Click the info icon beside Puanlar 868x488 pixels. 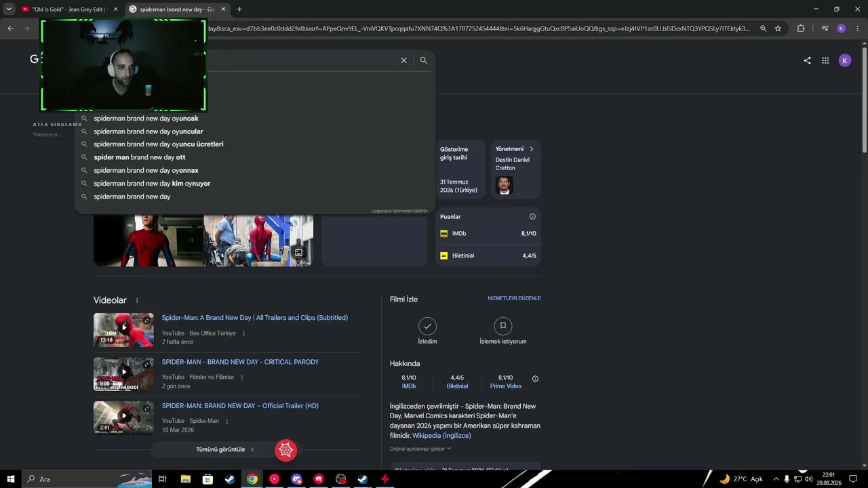532,217
